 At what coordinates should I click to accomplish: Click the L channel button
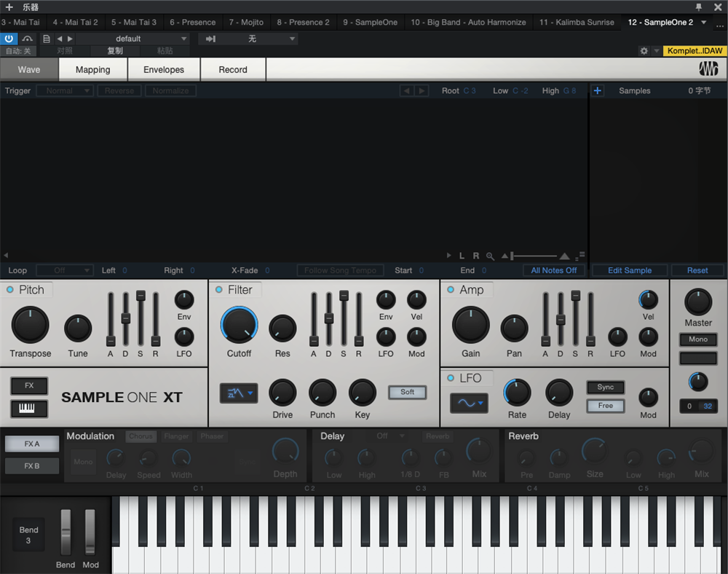(x=462, y=256)
